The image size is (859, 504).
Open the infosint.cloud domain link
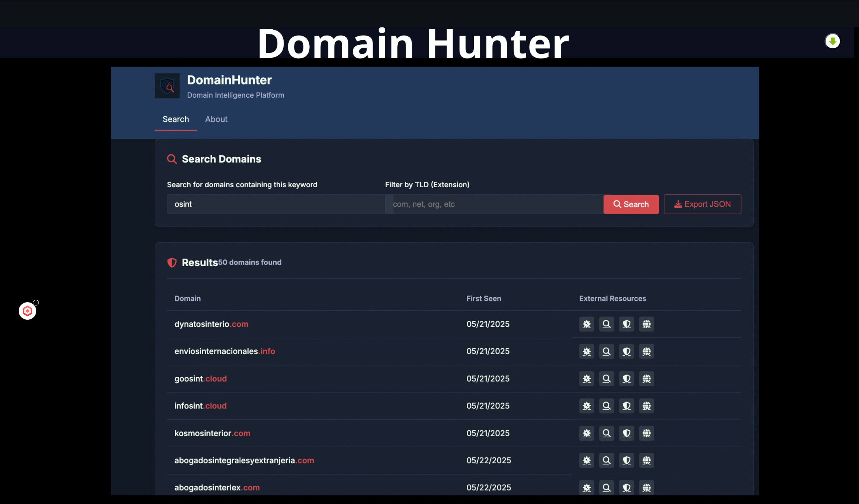click(x=200, y=406)
